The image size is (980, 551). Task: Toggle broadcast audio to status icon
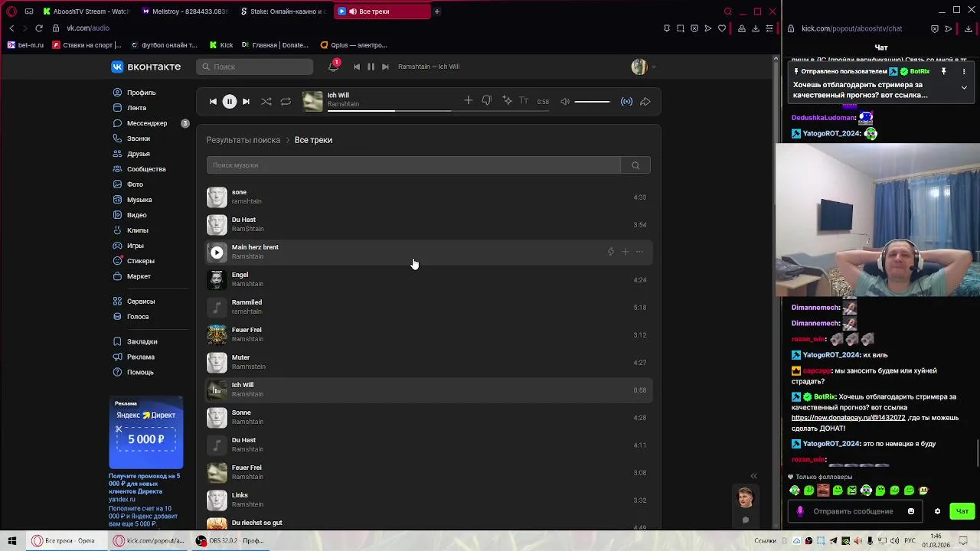[626, 101]
